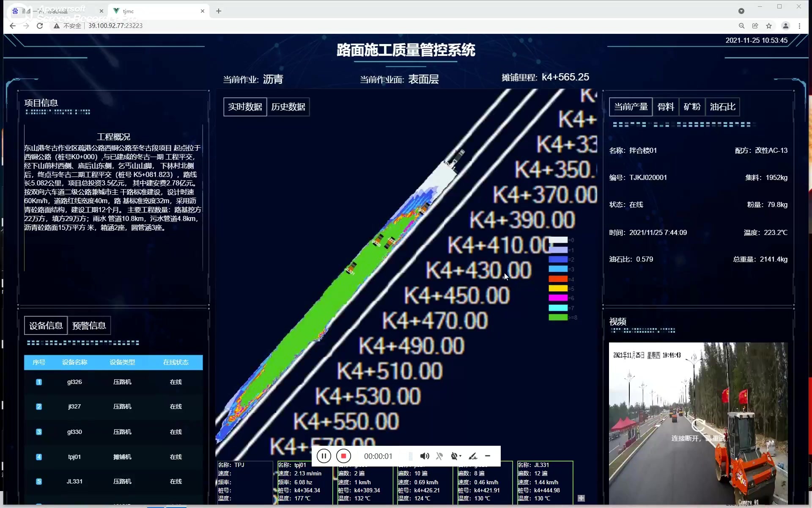Screen dimensions: 812x508
Task: Click the tab search dropdown arrow
Action: tap(741, 11)
